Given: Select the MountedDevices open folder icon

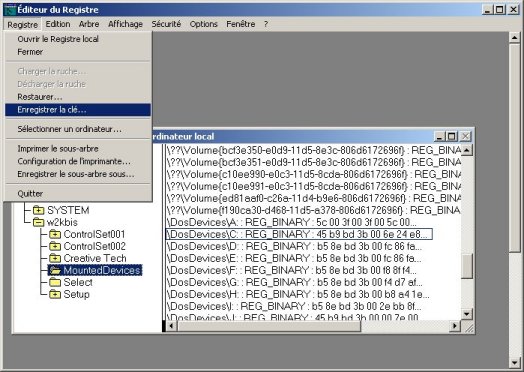Looking at the screenshot, I should 55,270.
